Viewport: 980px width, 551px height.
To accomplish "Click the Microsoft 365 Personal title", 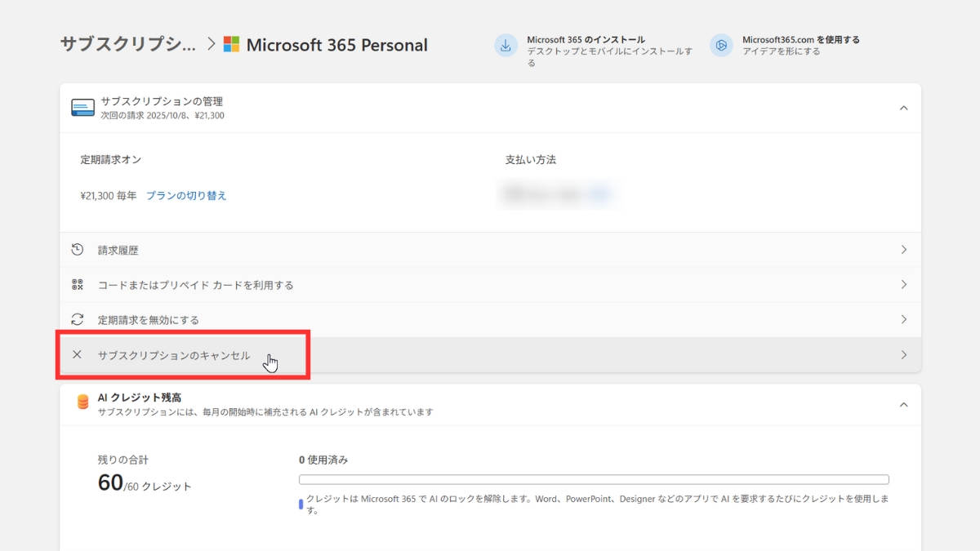I will coord(336,45).
